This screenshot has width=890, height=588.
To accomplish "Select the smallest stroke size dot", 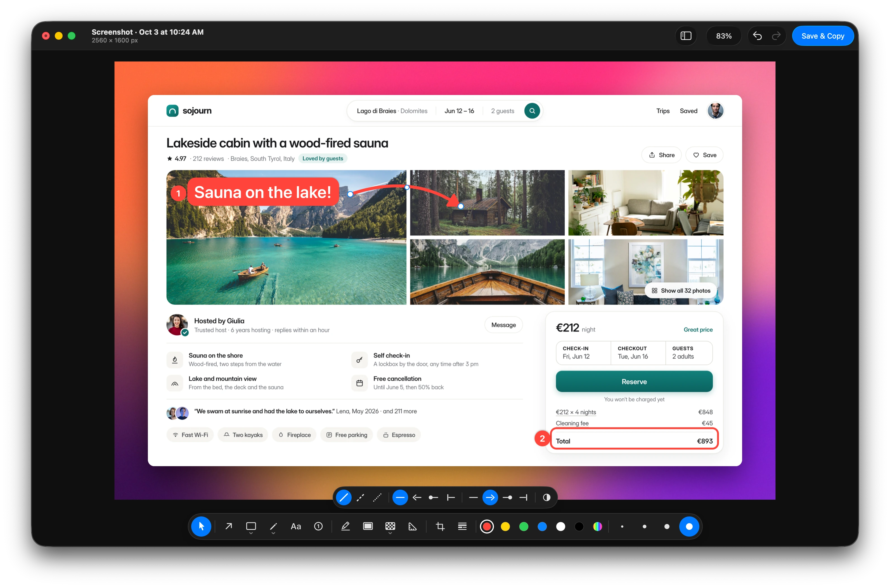I will 622,527.
